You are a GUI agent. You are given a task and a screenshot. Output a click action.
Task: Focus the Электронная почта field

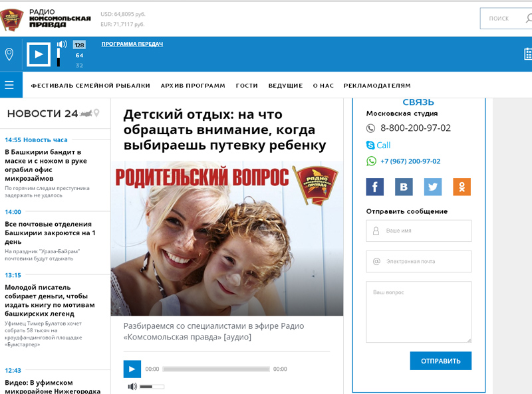419,261
